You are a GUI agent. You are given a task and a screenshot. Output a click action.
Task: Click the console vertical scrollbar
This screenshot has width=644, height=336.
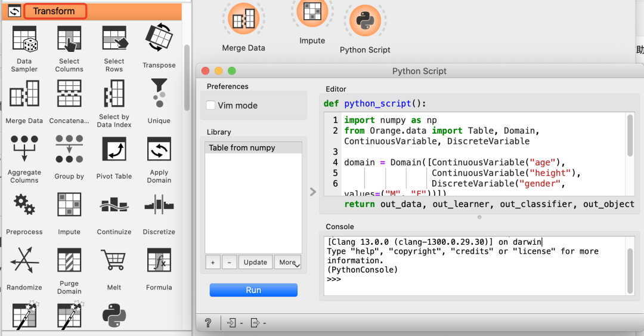[x=630, y=270]
